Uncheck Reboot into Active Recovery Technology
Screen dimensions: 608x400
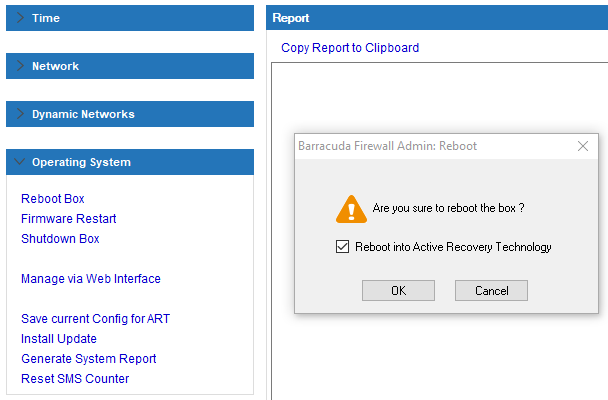click(x=342, y=247)
